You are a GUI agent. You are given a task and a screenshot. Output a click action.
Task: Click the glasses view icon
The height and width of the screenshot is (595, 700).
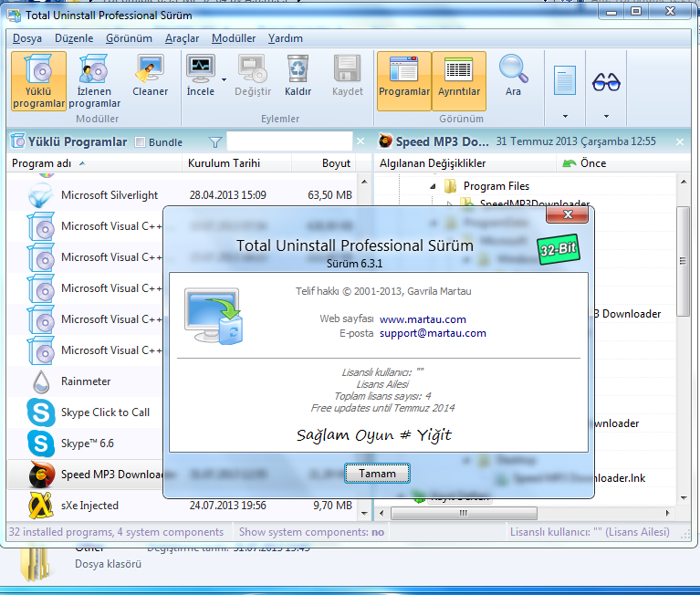606,82
